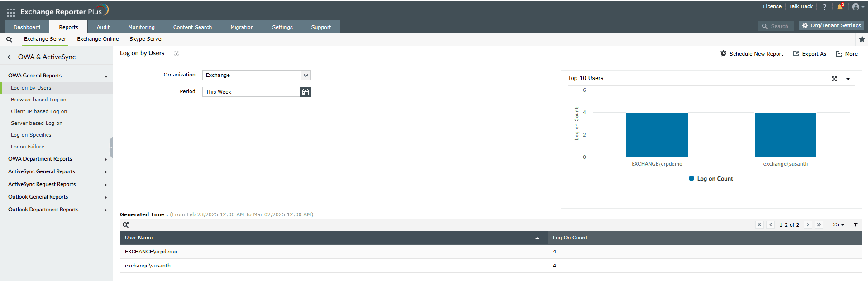Screen dimensions: 868x281
Task: Switch to the Monitoring tab
Action: (141, 27)
